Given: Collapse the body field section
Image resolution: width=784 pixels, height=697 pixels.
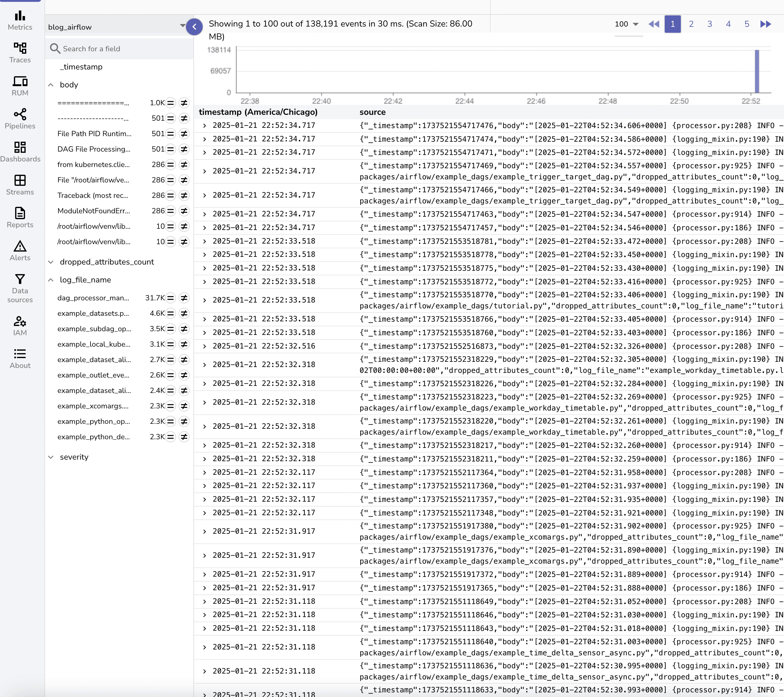Looking at the screenshot, I should point(51,85).
